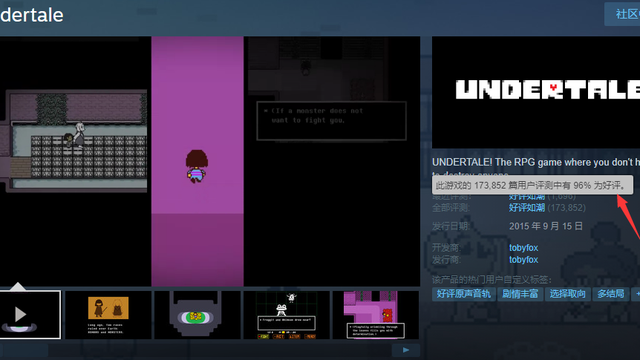
Task: Open the 好评原声音轨 tag
Action: [464, 294]
